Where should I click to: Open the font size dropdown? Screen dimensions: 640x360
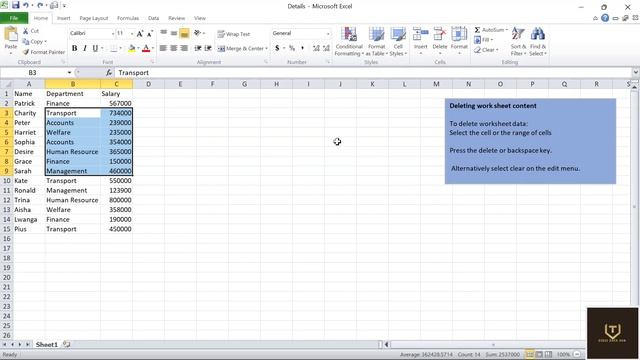pos(132,33)
